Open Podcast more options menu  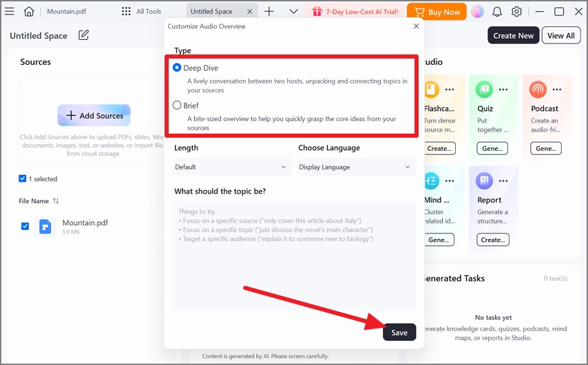pos(557,90)
